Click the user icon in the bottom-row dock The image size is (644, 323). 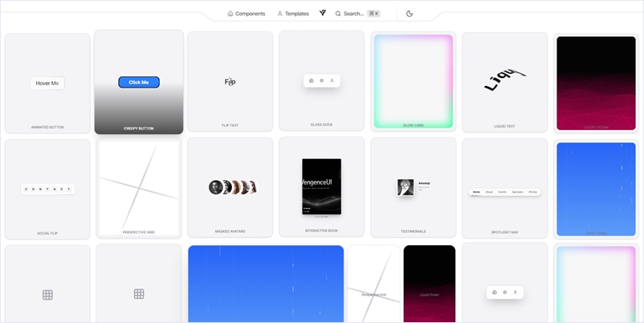[515, 292]
